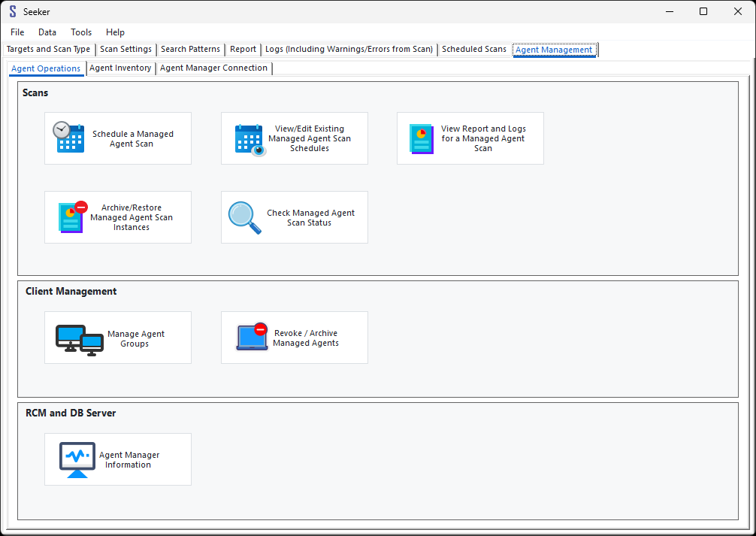Open the Tools menu

pyautogui.click(x=81, y=32)
